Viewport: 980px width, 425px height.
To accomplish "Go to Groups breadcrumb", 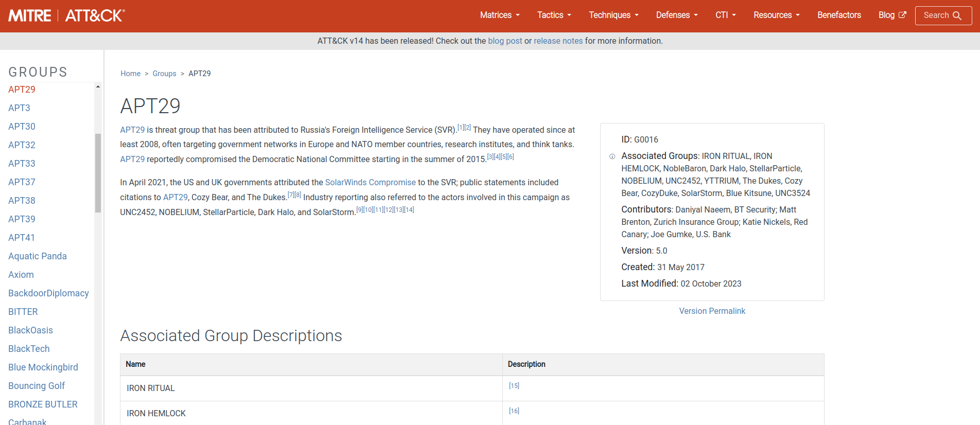I will [x=164, y=74].
